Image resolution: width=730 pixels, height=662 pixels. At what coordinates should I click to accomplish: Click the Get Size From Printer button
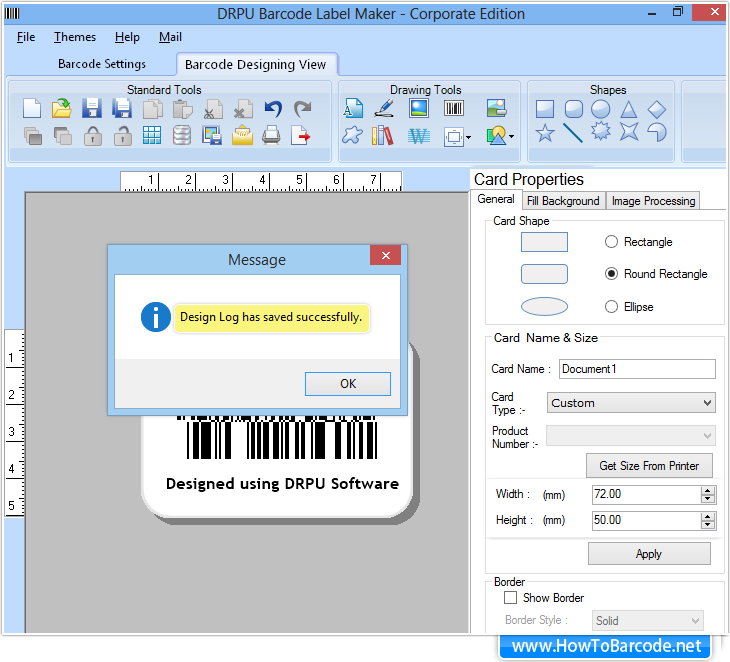tap(649, 466)
